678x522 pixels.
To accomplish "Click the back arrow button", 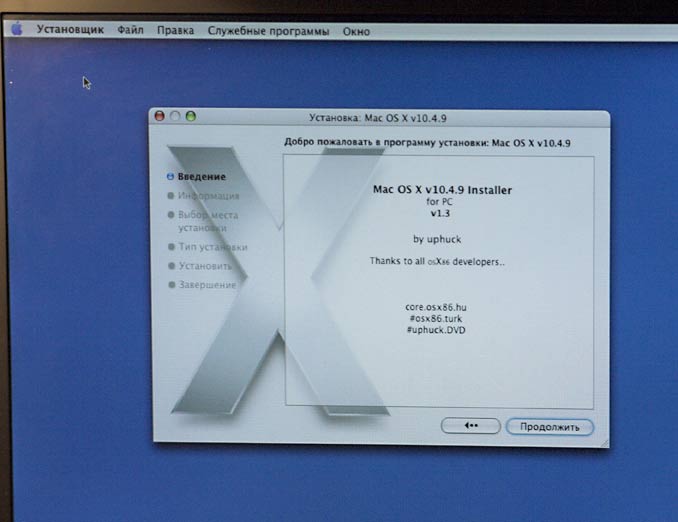I will (470, 426).
